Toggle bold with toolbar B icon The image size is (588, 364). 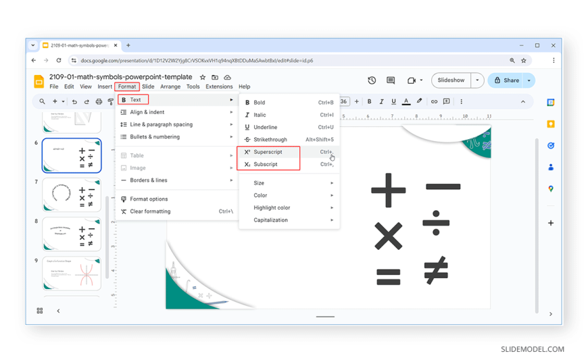[370, 101]
